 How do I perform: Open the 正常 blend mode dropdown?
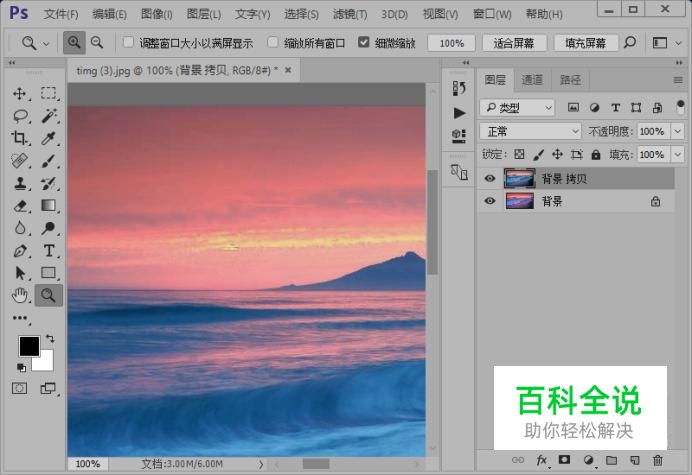pos(530,132)
